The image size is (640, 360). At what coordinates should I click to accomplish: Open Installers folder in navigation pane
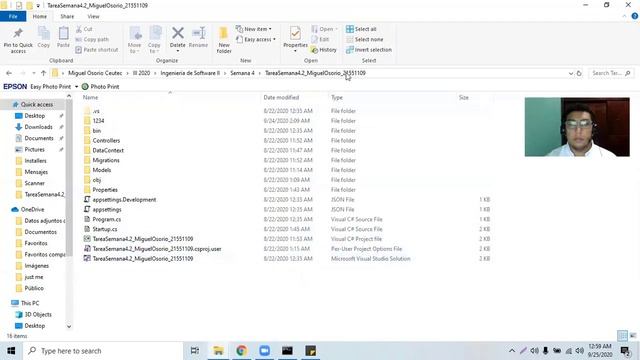[x=35, y=161]
